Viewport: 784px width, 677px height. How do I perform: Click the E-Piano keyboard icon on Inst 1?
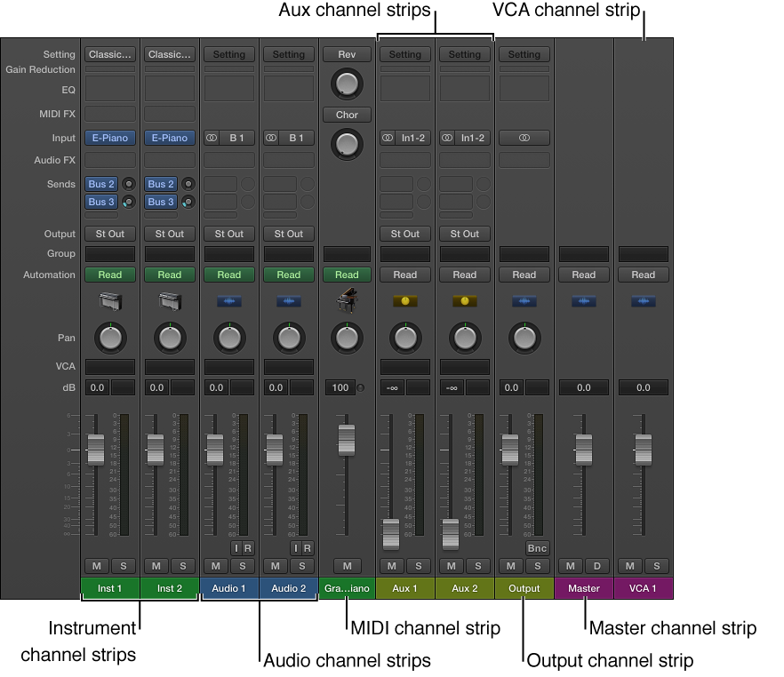point(109,300)
